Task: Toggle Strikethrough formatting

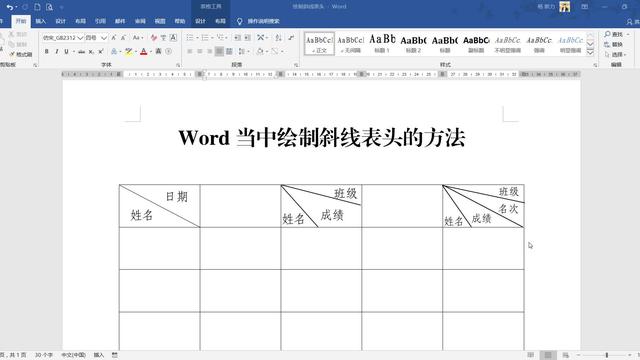Action: [x=82, y=51]
